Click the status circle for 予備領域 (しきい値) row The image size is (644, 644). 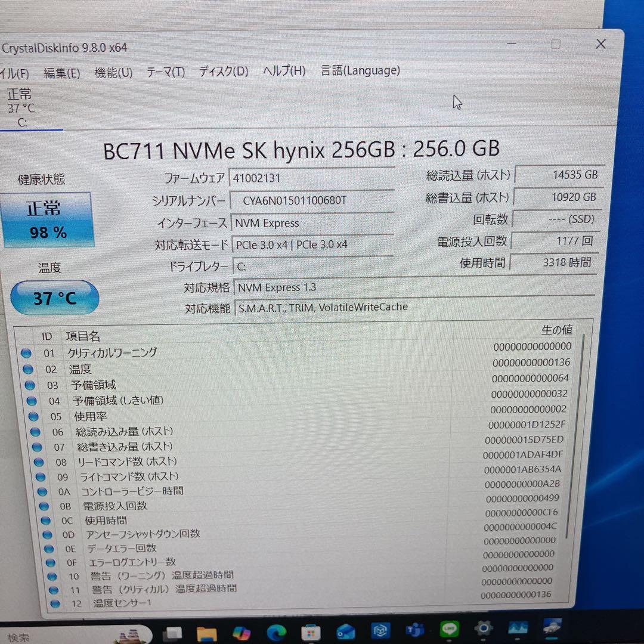(x=32, y=401)
